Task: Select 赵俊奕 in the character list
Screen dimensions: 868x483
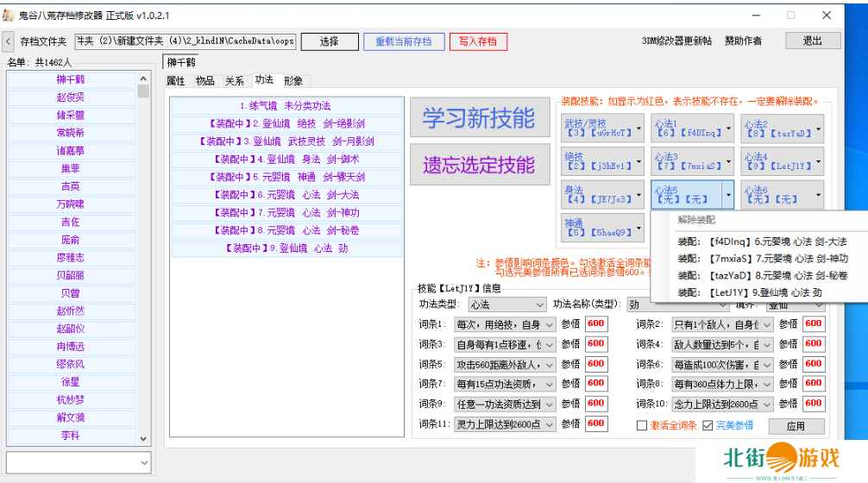Action: (x=71, y=97)
